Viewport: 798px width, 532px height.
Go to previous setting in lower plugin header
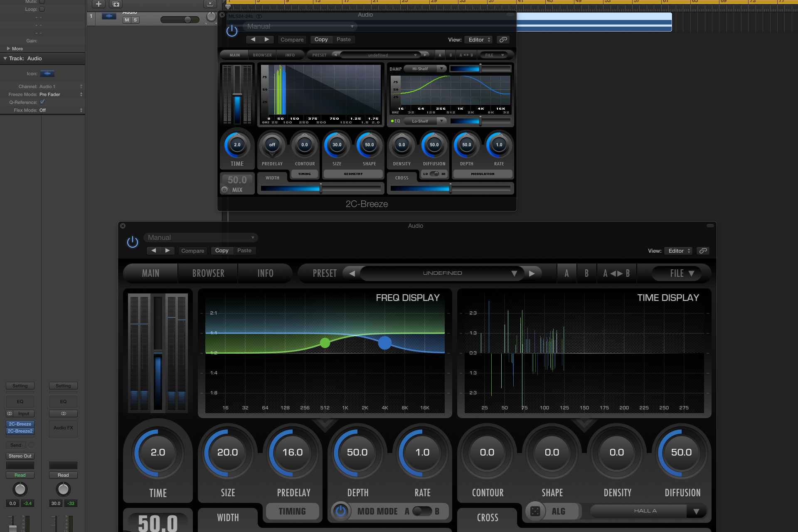[154, 251]
